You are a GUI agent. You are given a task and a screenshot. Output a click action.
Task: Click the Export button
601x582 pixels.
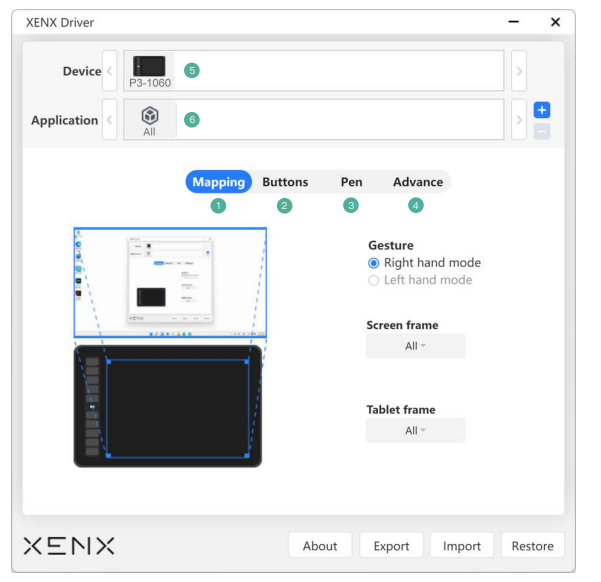coord(391,546)
